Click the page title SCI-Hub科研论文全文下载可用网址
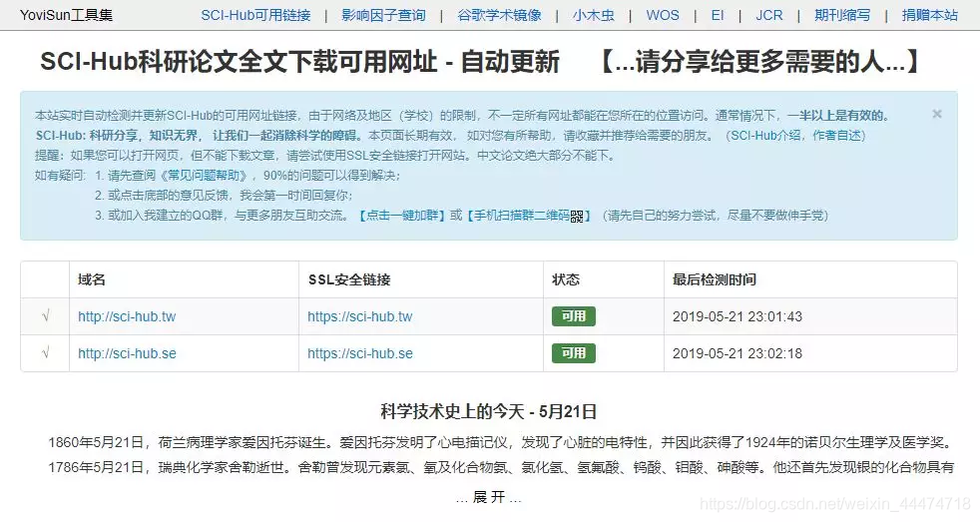 coord(239,62)
